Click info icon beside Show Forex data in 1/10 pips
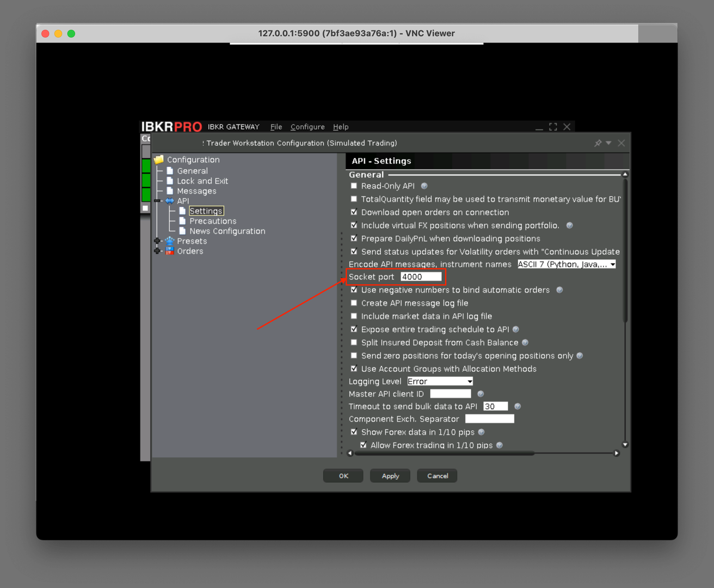 [481, 432]
